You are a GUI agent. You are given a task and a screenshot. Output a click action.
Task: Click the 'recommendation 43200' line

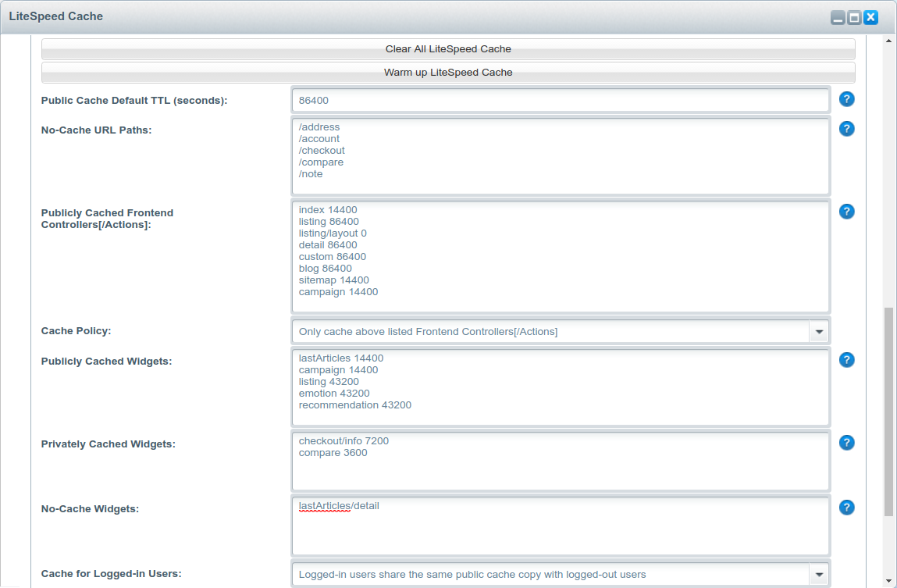pyautogui.click(x=354, y=405)
